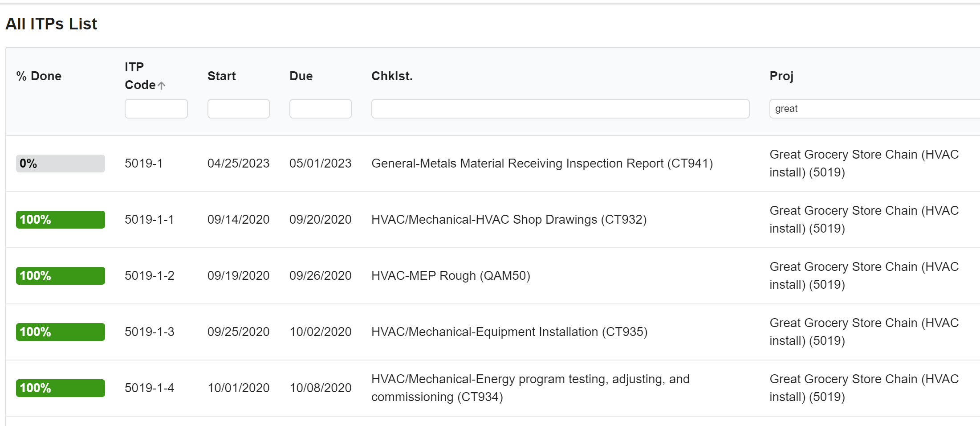Click the ITP Code sort arrow icon
Image resolution: width=980 pixels, height=426 pixels.
(161, 85)
